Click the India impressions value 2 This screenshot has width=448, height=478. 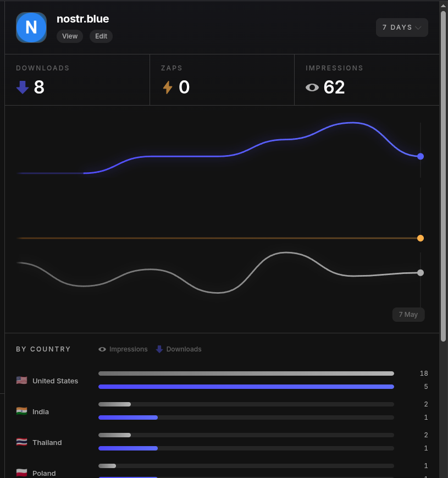click(x=426, y=404)
